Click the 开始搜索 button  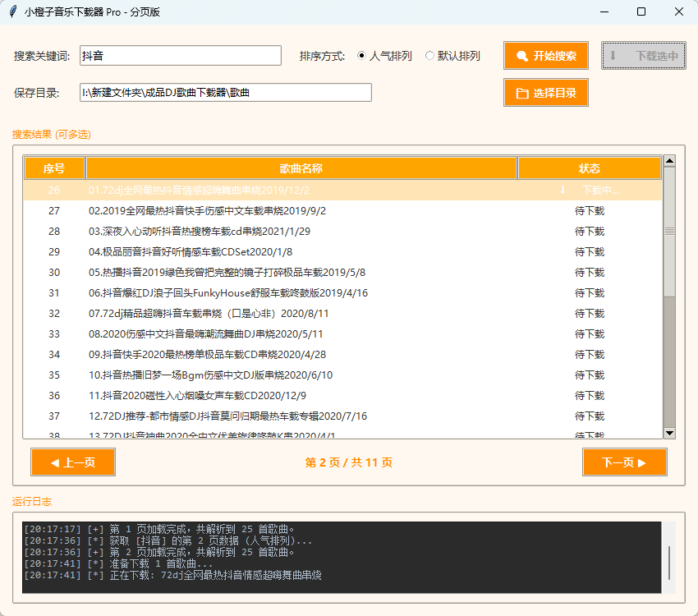coord(546,56)
